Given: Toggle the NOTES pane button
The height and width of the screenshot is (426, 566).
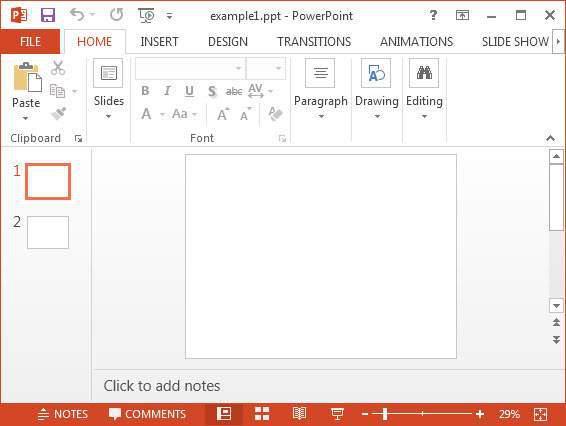Looking at the screenshot, I should pos(63,414).
